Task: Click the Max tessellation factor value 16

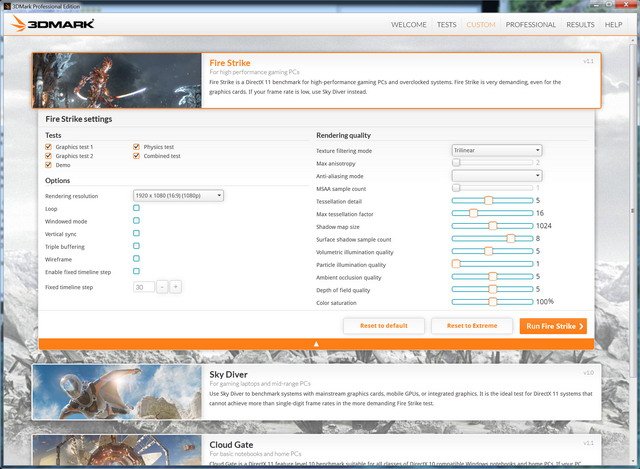Action: pyautogui.click(x=540, y=213)
